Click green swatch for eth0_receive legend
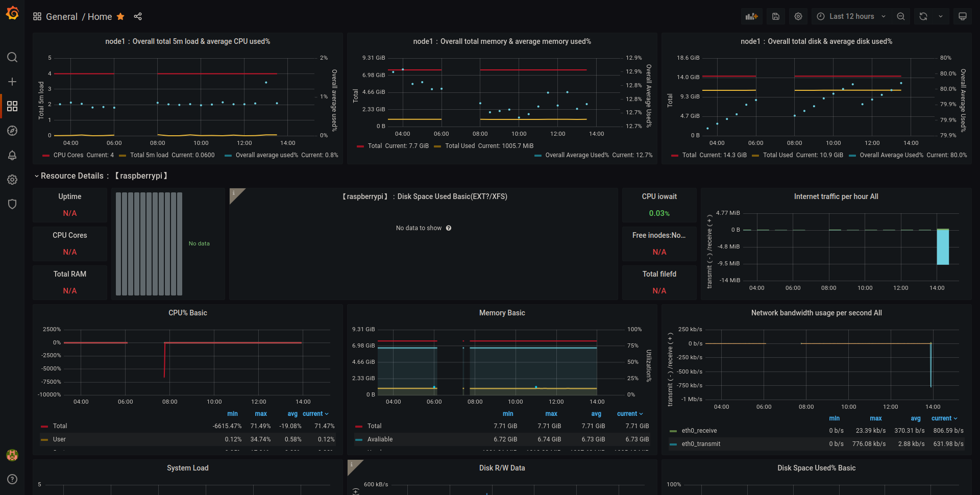Viewport: 980px width, 495px height. coord(673,431)
